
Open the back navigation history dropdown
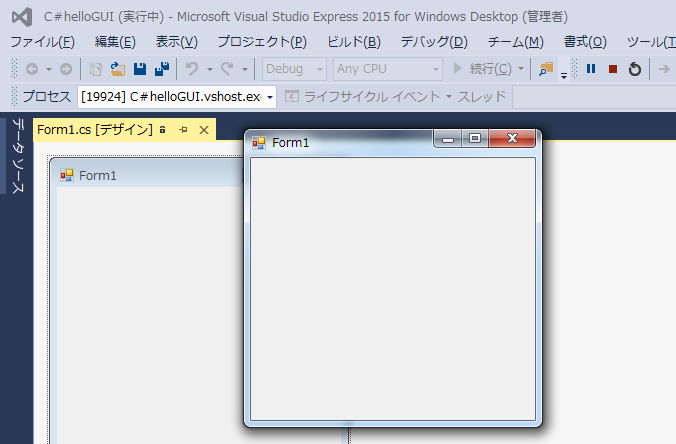[49, 69]
